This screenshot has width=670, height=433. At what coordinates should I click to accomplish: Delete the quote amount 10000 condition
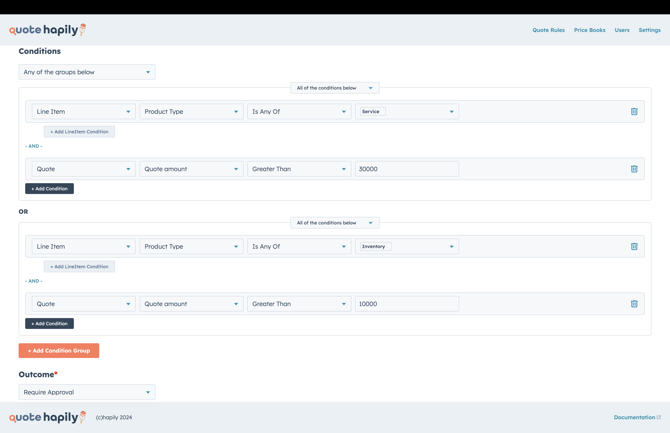click(x=634, y=304)
